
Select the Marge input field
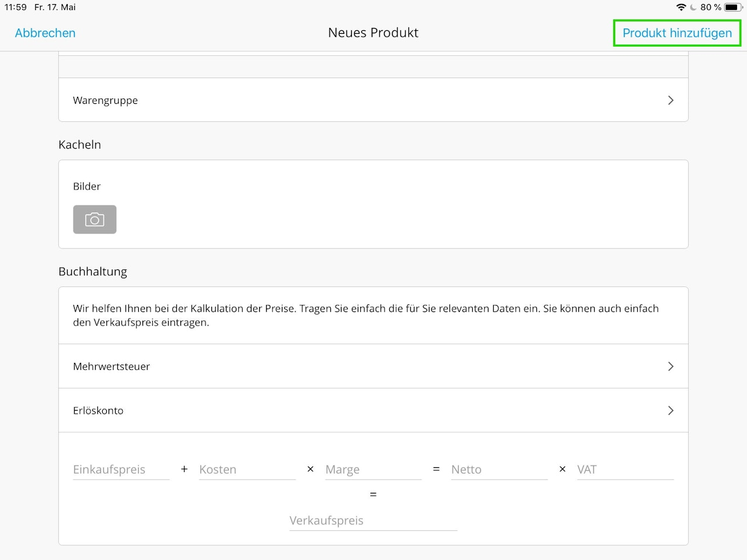373,470
